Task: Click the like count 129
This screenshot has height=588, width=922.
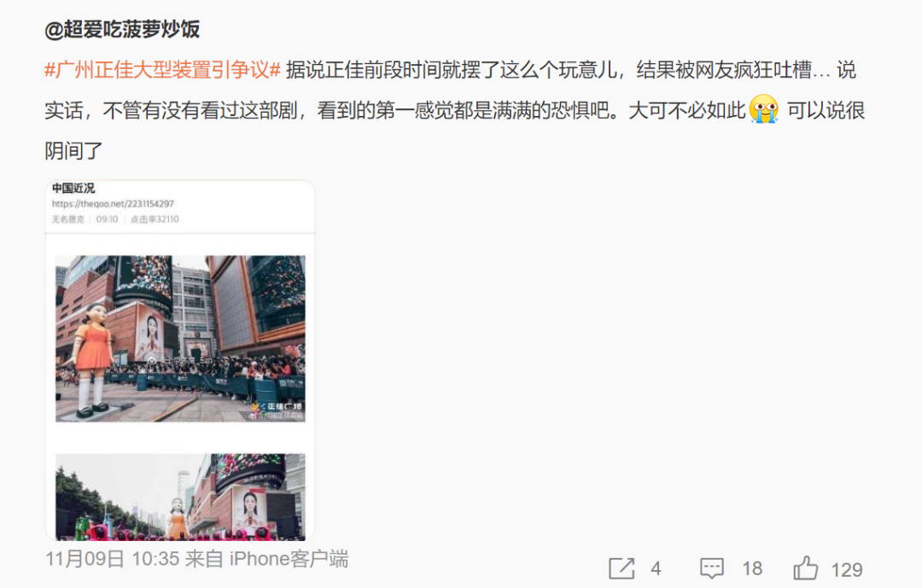Action: pos(847,569)
